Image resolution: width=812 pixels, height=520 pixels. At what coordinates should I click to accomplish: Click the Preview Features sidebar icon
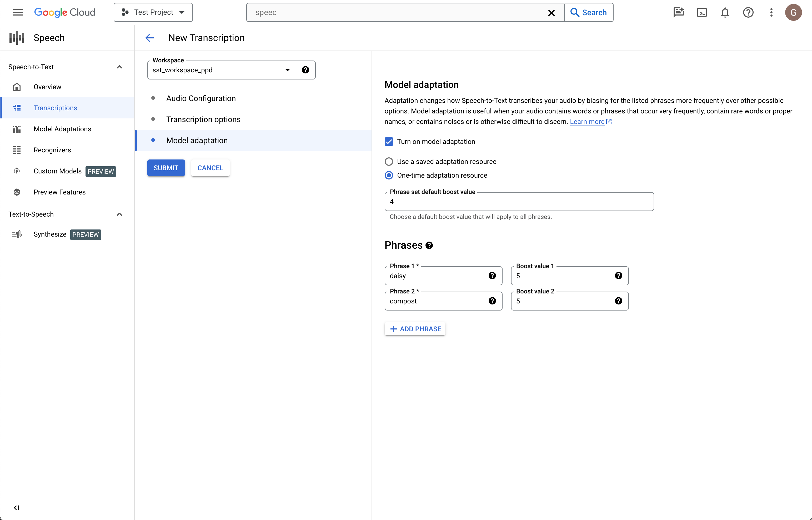click(x=17, y=192)
